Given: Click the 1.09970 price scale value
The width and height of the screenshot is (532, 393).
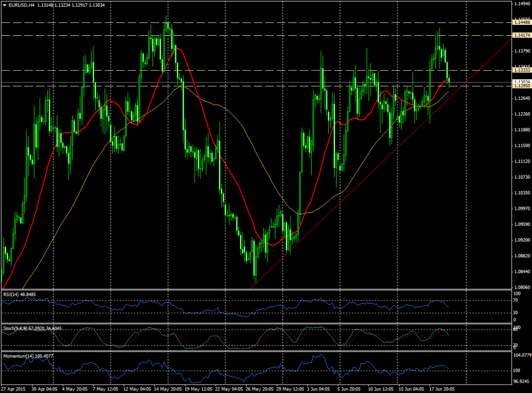Looking at the screenshot, I should (x=521, y=209).
